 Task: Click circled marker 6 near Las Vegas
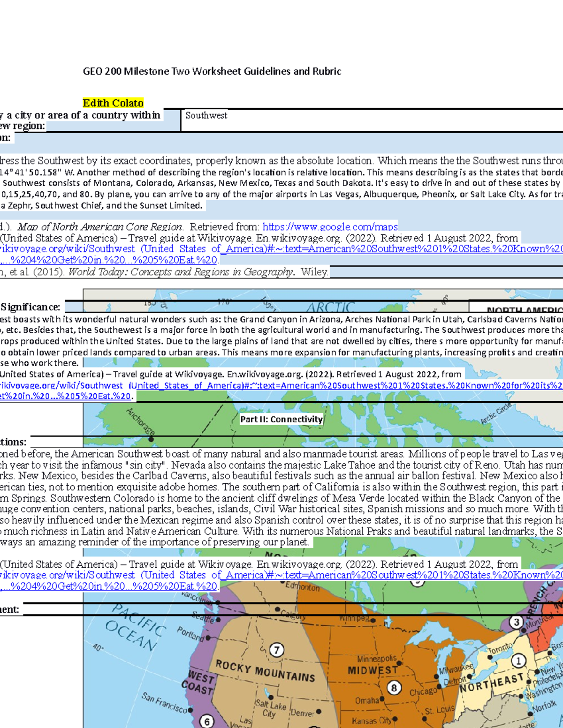(206, 721)
